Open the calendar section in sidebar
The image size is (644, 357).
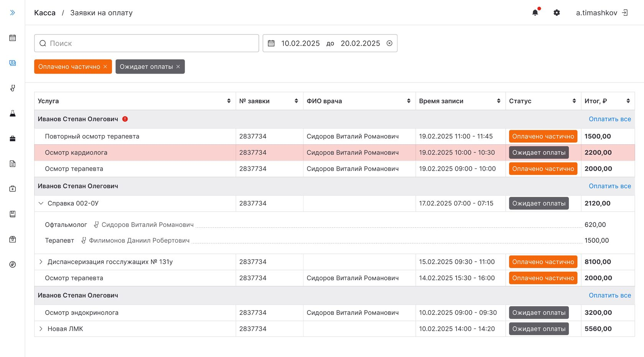click(x=13, y=38)
